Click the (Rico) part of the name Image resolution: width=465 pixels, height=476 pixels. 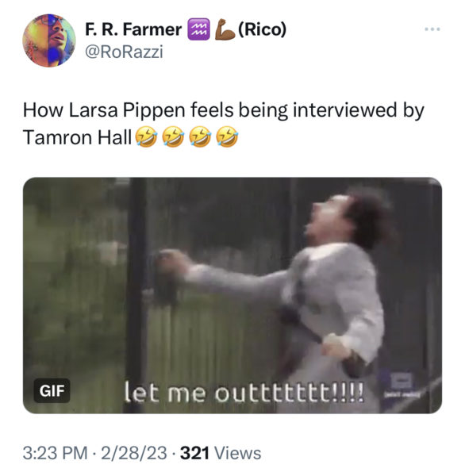tap(263, 29)
